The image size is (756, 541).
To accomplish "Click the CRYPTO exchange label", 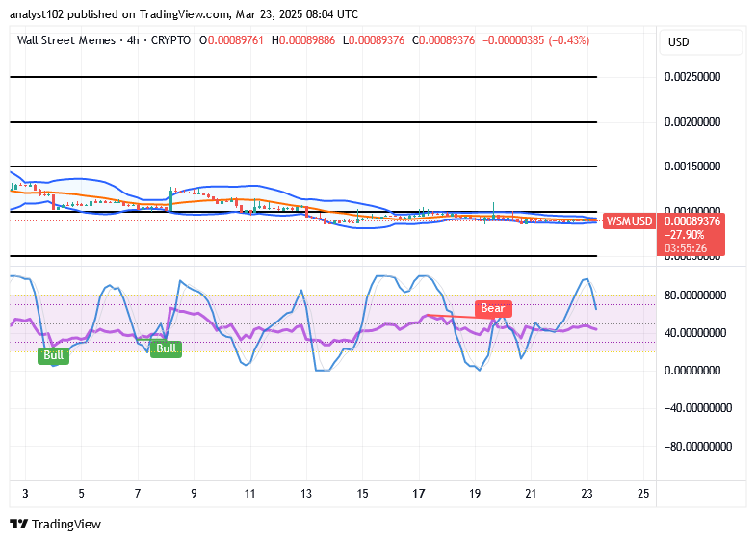I will click(170, 40).
